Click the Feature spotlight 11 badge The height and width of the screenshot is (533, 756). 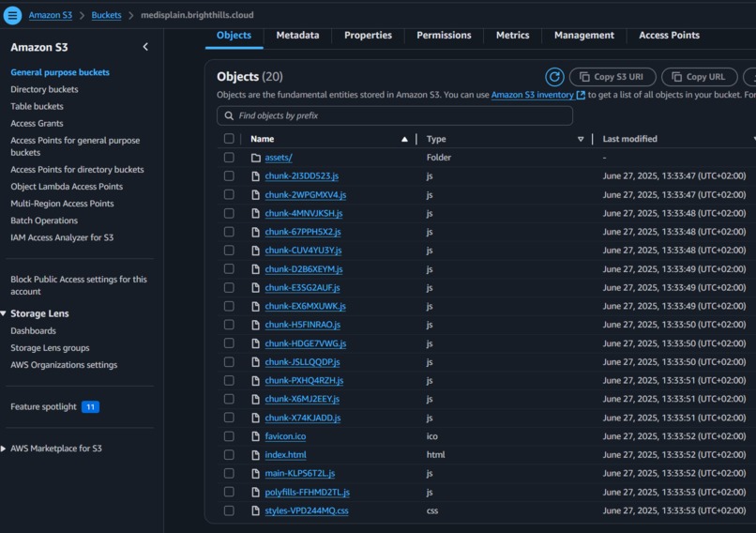[x=90, y=407]
